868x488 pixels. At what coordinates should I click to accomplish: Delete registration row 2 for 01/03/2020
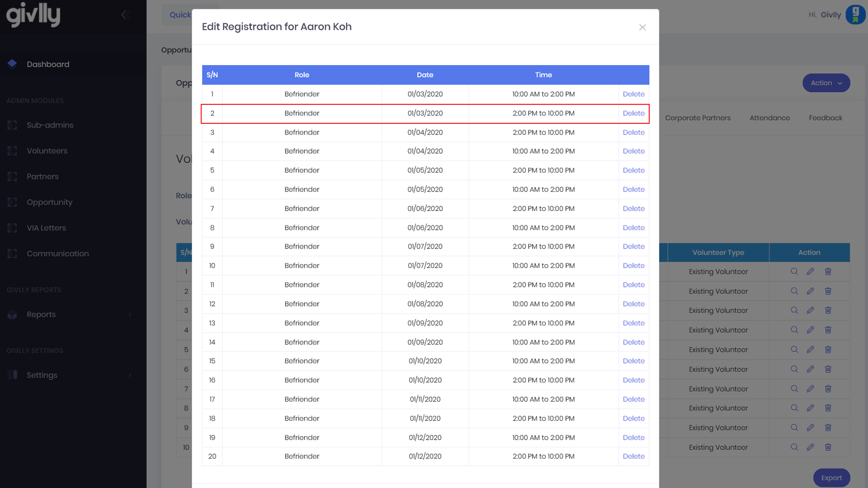click(633, 113)
